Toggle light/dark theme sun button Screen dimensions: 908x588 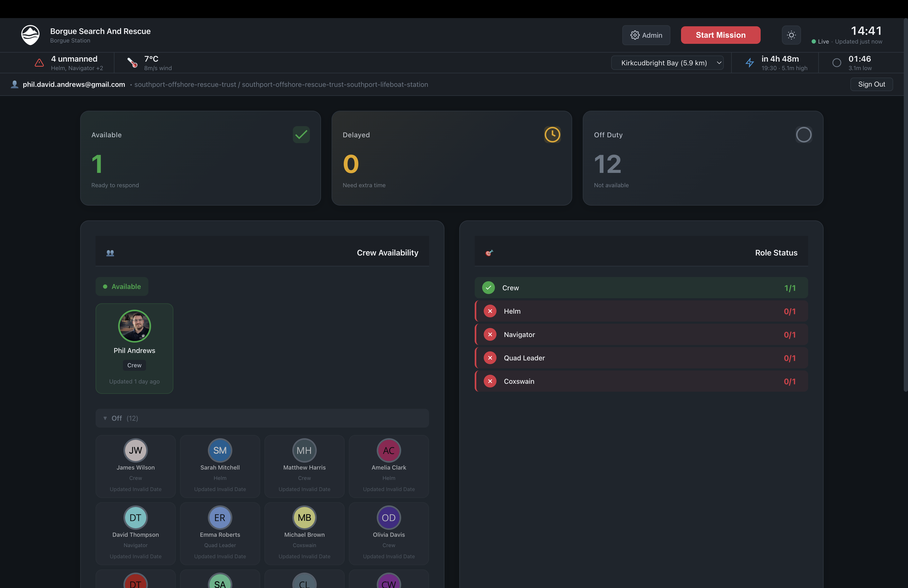tap(791, 35)
